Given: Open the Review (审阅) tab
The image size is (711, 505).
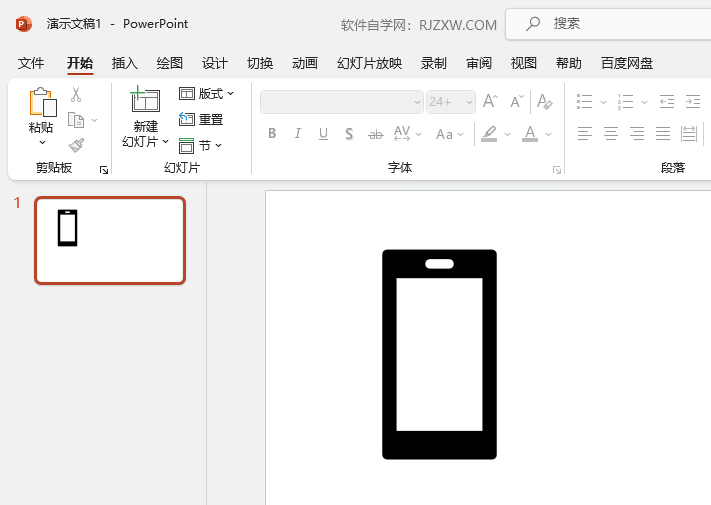Looking at the screenshot, I should [x=479, y=63].
